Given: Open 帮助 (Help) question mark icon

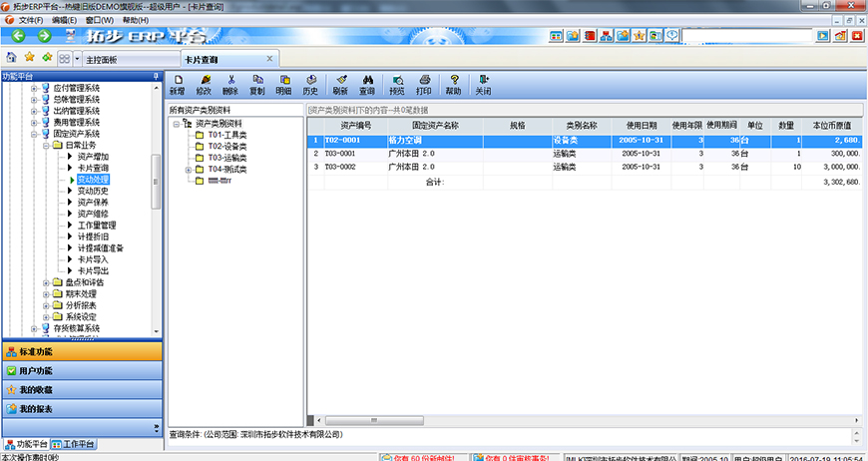Looking at the screenshot, I should (x=454, y=84).
